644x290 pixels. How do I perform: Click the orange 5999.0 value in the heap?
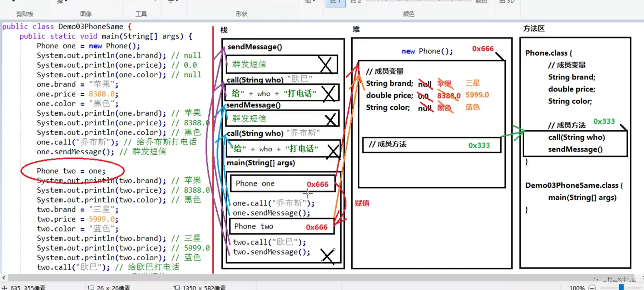pyautogui.click(x=477, y=95)
